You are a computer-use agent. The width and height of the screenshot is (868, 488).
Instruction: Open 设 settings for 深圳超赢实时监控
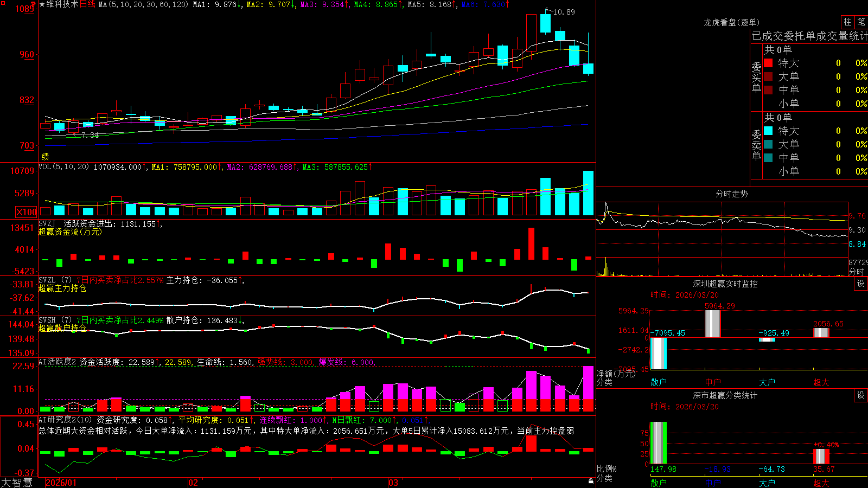coord(861,284)
